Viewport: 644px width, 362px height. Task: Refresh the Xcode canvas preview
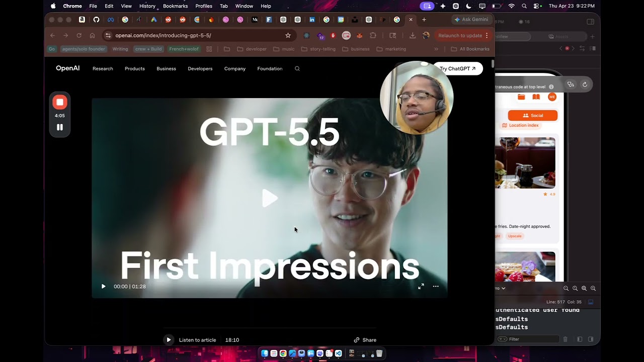click(x=585, y=84)
